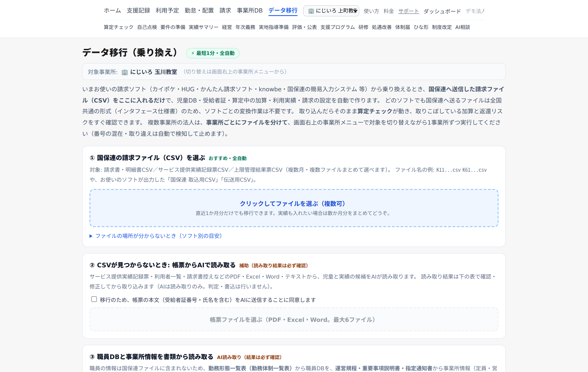Go to ダッシュボード

point(442,11)
